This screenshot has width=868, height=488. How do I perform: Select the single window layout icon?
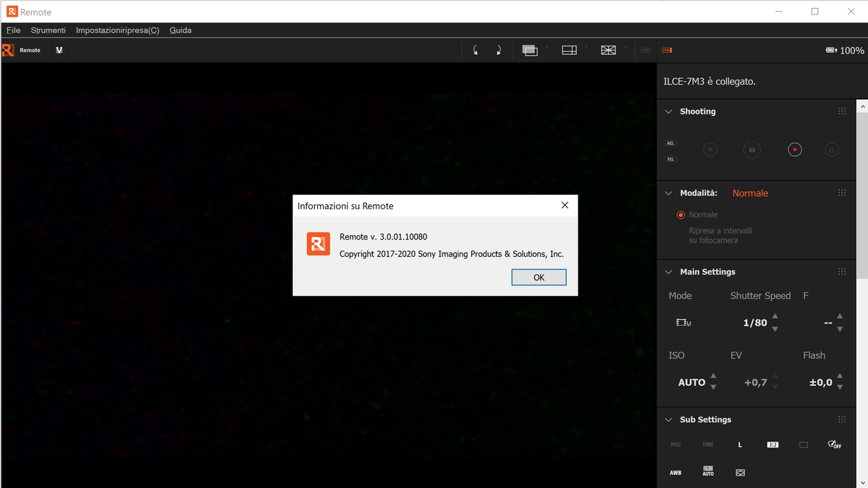[529, 50]
